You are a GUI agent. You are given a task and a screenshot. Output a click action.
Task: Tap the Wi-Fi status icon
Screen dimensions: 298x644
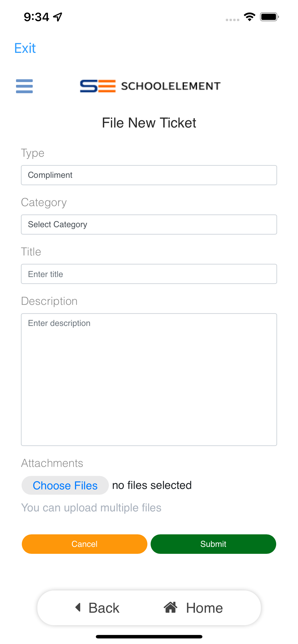pos(249,17)
